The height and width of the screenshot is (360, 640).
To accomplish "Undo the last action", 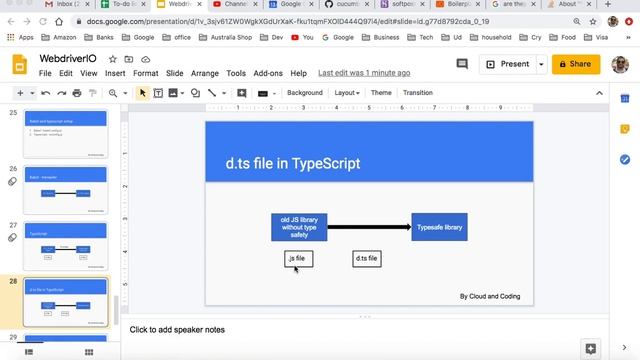I will (x=45, y=93).
